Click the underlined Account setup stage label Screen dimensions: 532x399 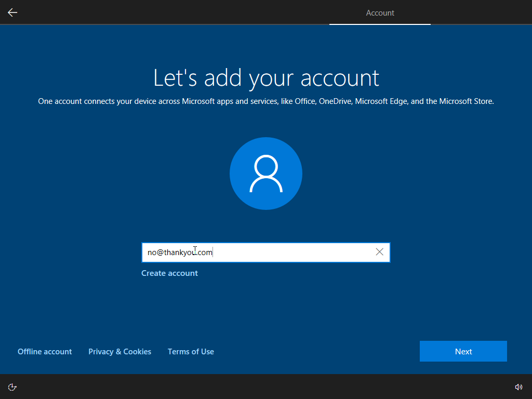coord(380,12)
